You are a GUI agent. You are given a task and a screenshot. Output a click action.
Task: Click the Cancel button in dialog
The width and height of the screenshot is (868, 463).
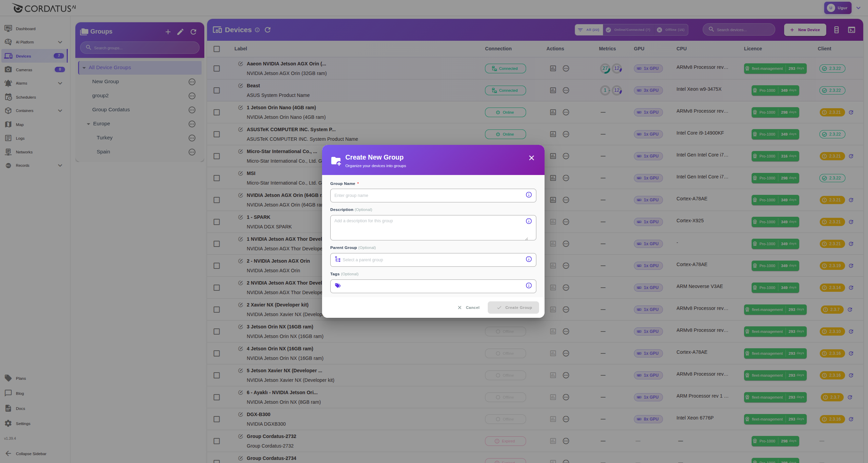(x=469, y=308)
